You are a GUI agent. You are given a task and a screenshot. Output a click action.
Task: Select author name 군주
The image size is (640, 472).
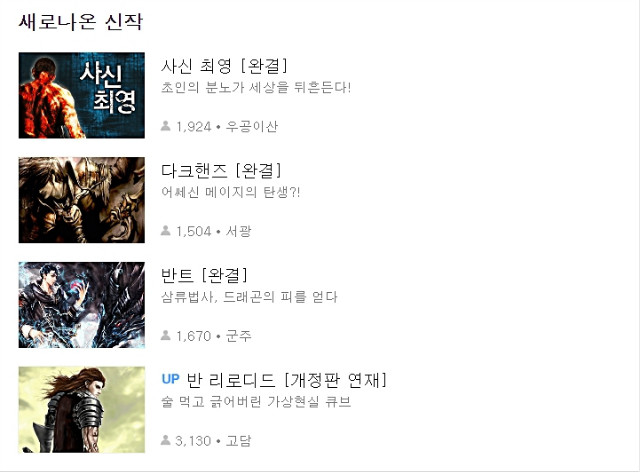click(x=238, y=336)
